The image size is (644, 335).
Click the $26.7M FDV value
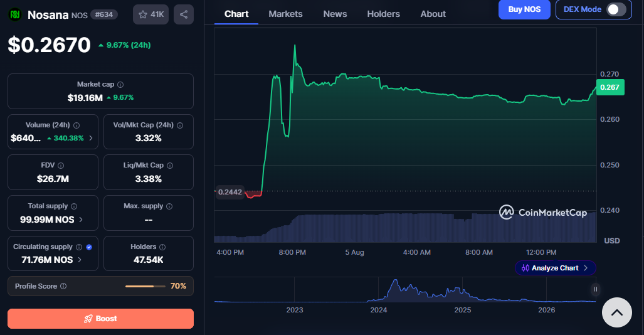53,179
